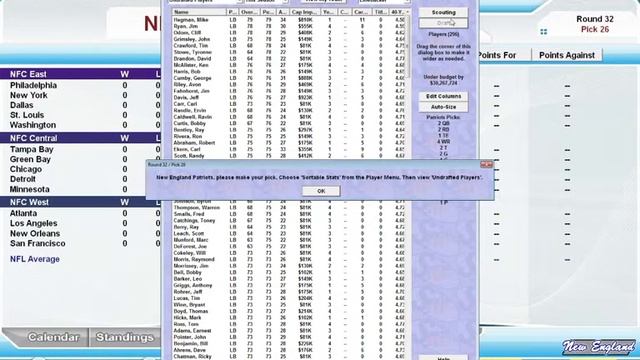The image size is (640, 360).
Task: Open the Scouting button
Action: click(x=443, y=12)
